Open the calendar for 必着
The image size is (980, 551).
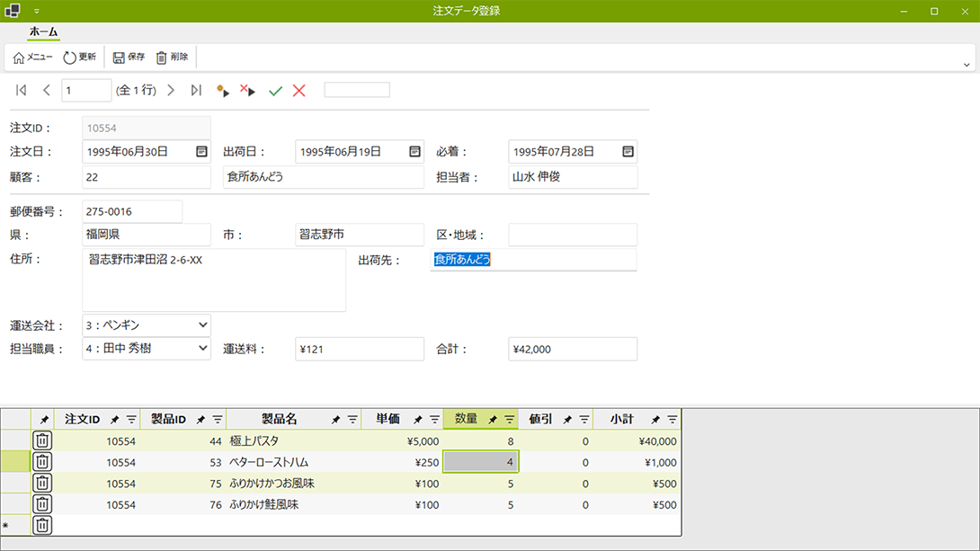[628, 152]
